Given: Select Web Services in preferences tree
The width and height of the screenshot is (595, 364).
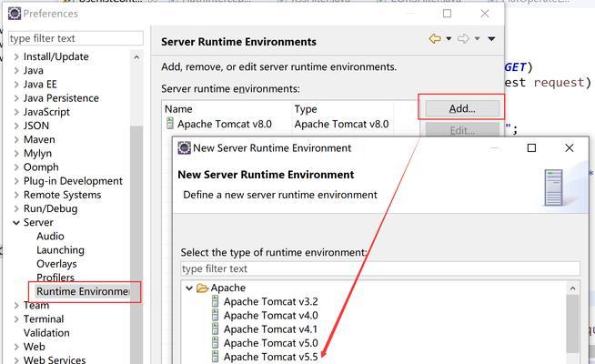Looking at the screenshot, I should (55, 359).
